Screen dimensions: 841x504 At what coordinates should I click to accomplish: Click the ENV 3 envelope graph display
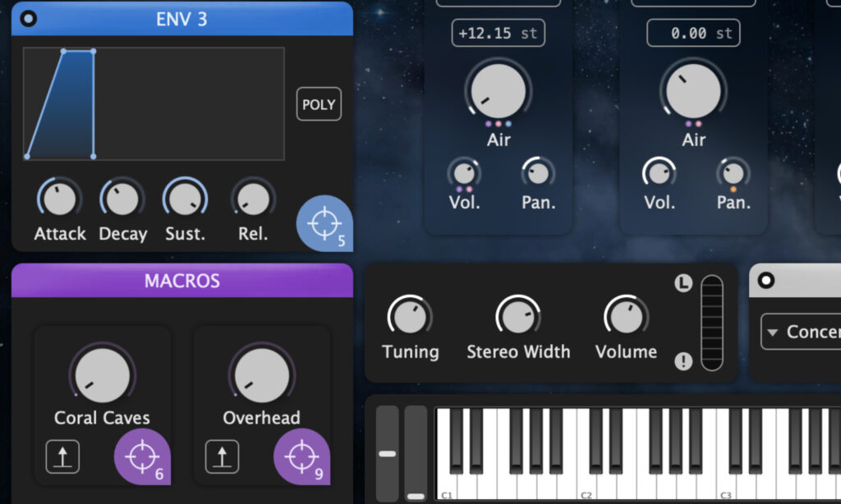(154, 104)
